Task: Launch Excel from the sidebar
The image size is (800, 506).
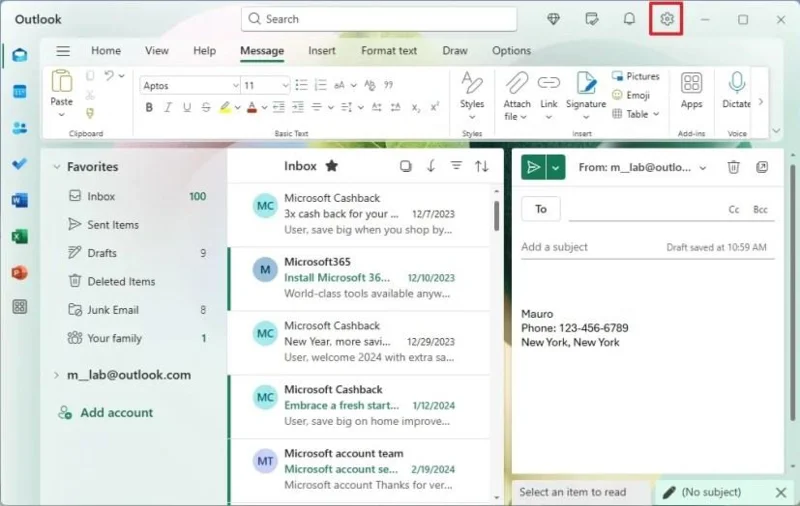Action: pyautogui.click(x=19, y=236)
